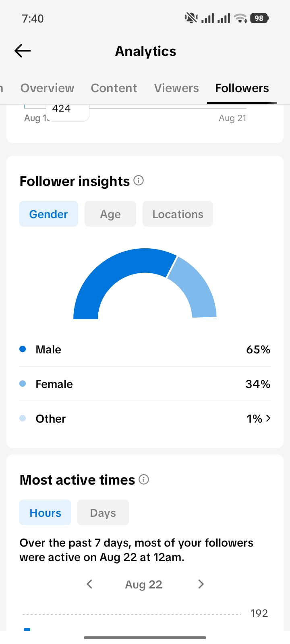This screenshot has height=644, width=290.
Task: Go to previous day before Aug 22
Action: pos(89,584)
